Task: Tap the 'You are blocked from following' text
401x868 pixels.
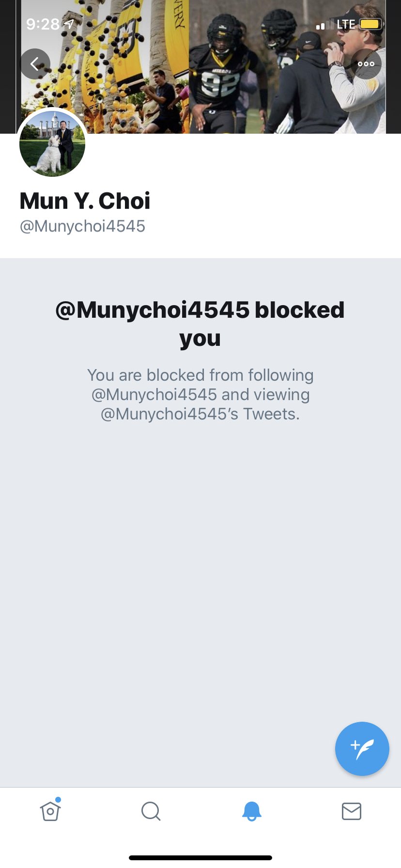Action: pyautogui.click(x=200, y=375)
